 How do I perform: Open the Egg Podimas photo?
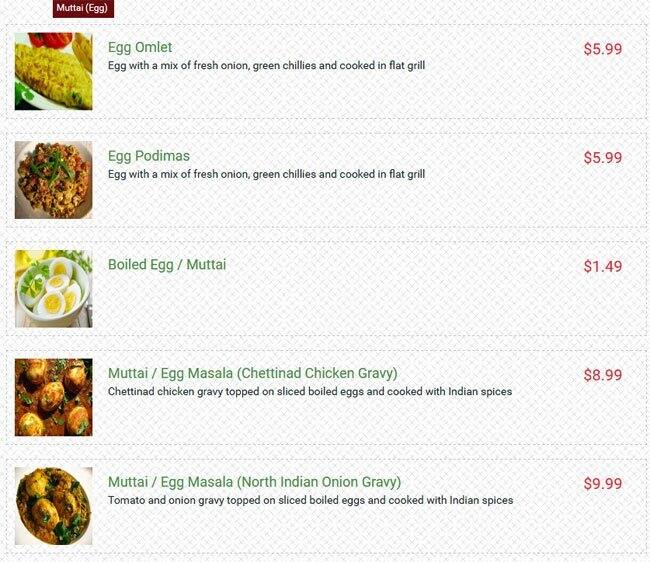[x=53, y=180]
